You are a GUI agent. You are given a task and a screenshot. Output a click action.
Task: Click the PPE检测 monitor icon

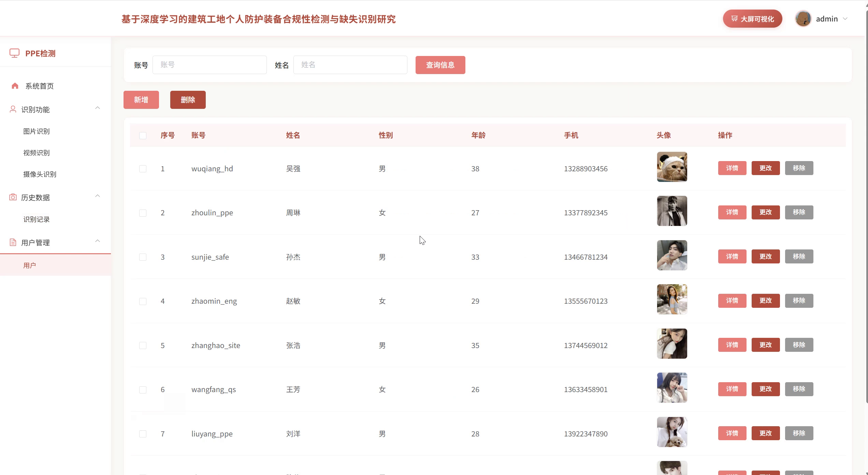point(14,53)
